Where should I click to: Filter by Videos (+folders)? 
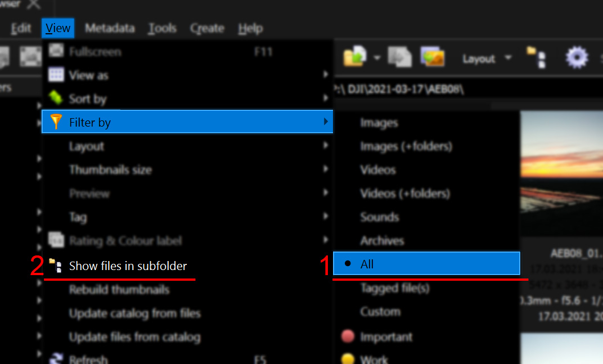click(426, 194)
